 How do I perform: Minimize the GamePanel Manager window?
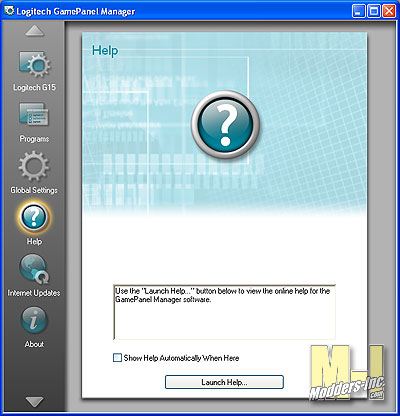(359, 11)
